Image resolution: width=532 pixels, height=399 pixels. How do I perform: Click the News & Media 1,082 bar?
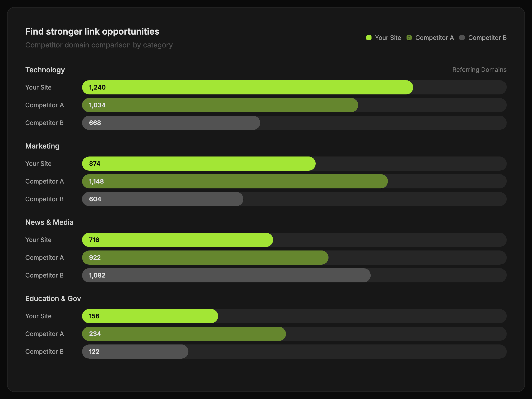tap(226, 275)
